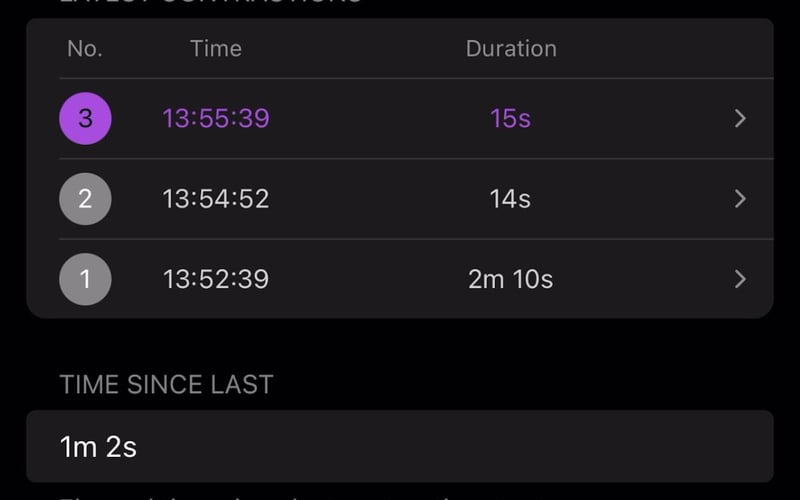Click the Time column header
Image resolution: width=800 pixels, height=500 pixels.
click(215, 48)
